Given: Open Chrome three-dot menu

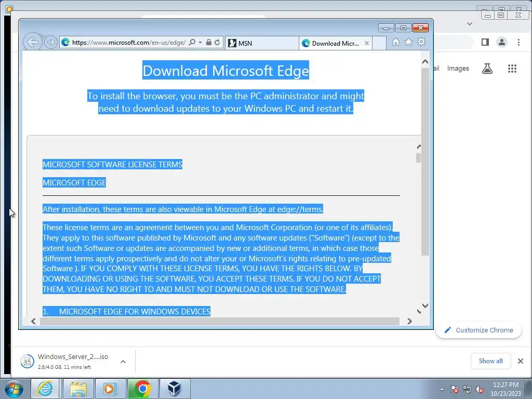Looking at the screenshot, I should [x=518, y=42].
